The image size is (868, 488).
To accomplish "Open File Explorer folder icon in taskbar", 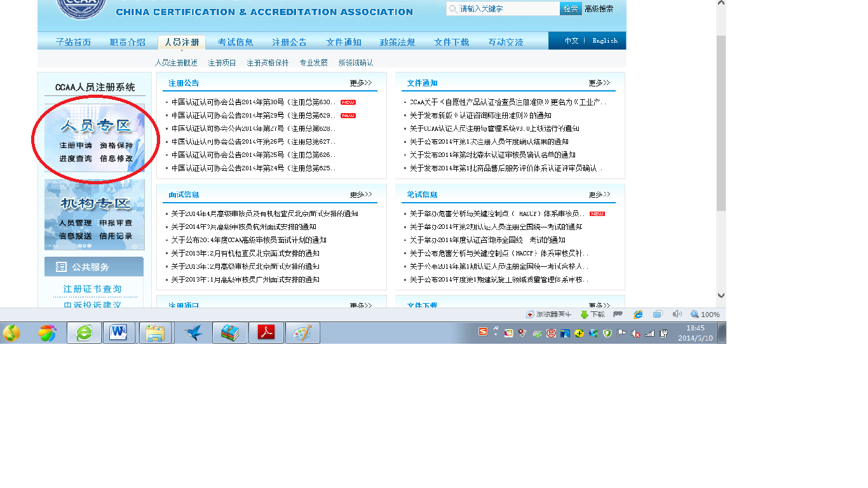I will (x=156, y=333).
